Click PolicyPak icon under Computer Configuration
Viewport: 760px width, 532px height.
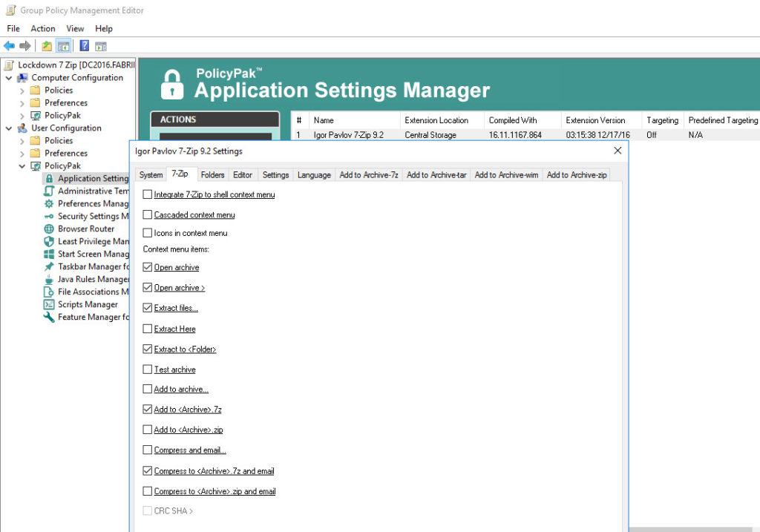(x=36, y=115)
